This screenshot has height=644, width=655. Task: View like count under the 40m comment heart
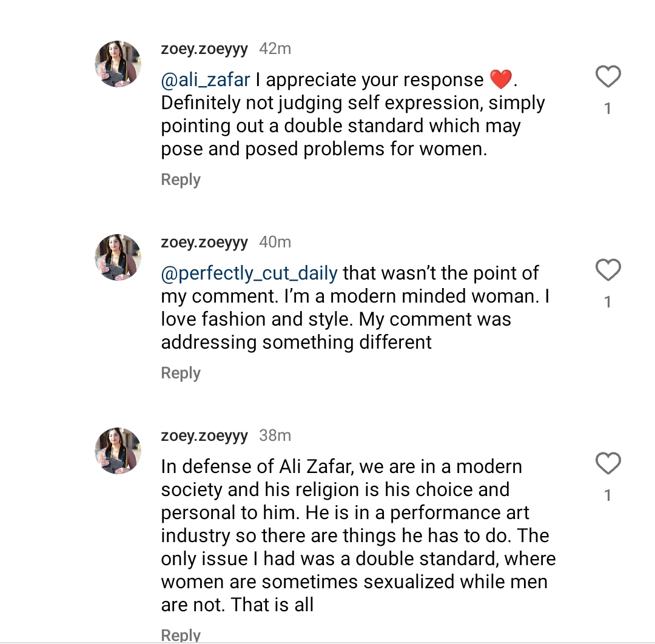point(608,302)
